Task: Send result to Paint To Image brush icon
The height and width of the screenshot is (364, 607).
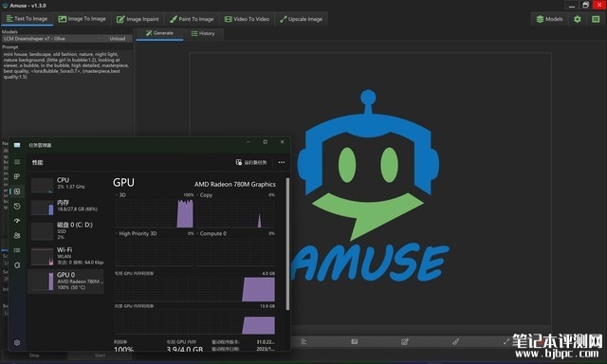Action: (455, 341)
